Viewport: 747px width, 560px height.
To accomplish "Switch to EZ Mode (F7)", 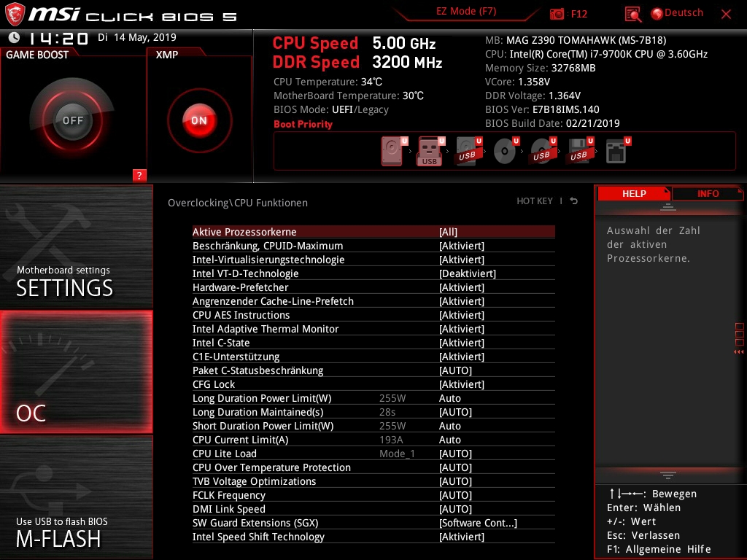I will coord(466,12).
